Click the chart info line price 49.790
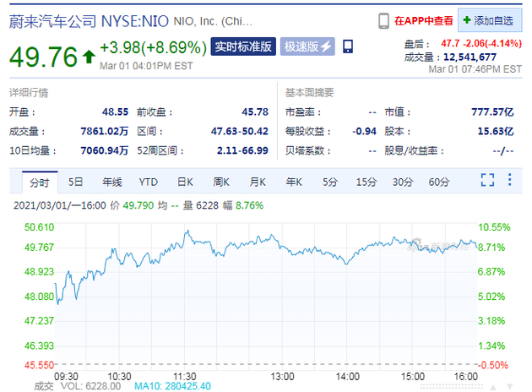This screenshot has height=392, width=532. pyautogui.click(x=138, y=205)
